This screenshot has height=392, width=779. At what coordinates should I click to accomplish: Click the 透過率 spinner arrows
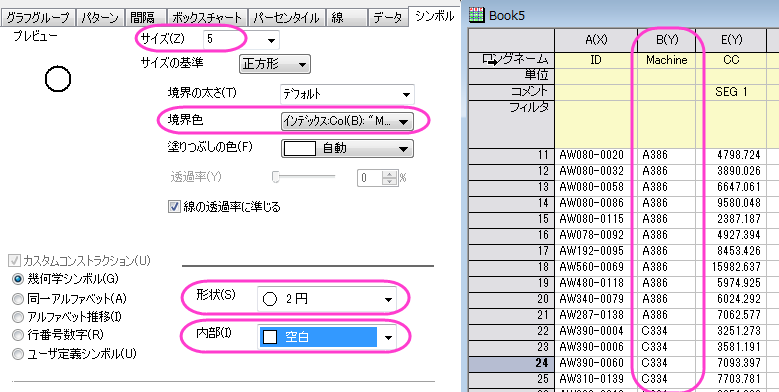coord(391,177)
